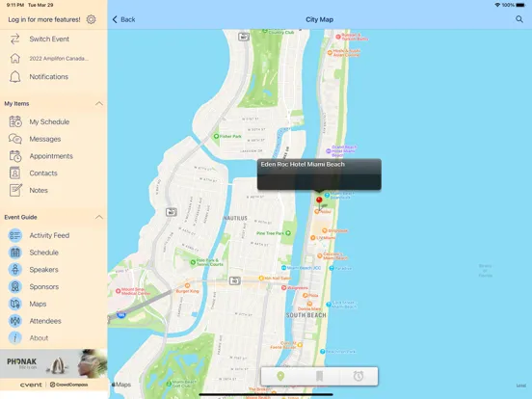Click the Wi-Fi icon in status bar
This screenshot has width=532, height=399.
click(x=497, y=5)
